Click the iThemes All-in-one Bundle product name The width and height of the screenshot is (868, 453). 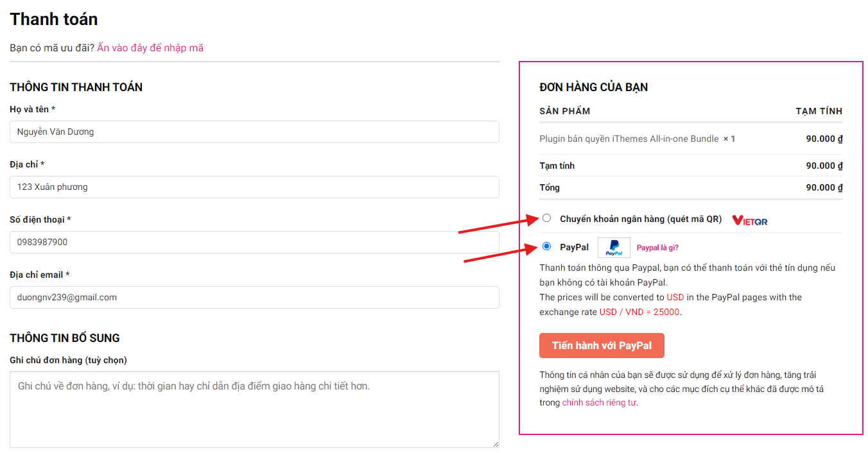pos(629,139)
